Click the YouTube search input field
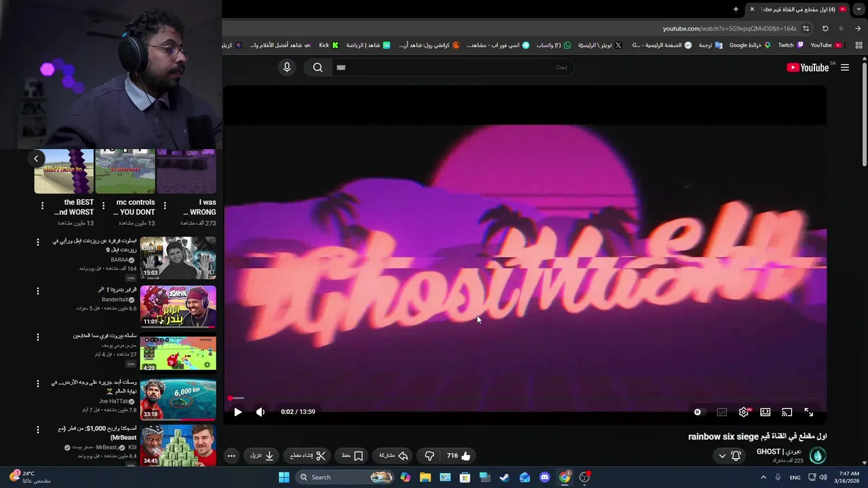 pos(453,67)
